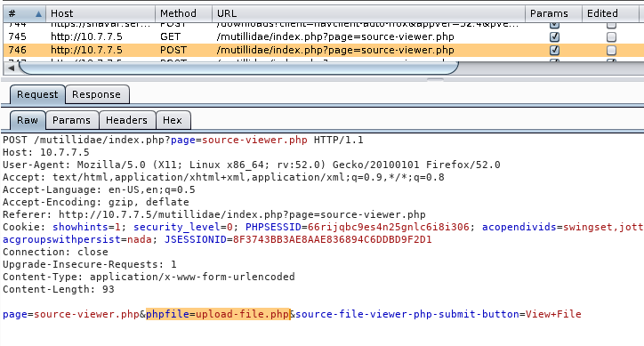The width and height of the screenshot is (644, 346).
Task: Click the Accept-Encoding header line
Action: tap(96, 202)
